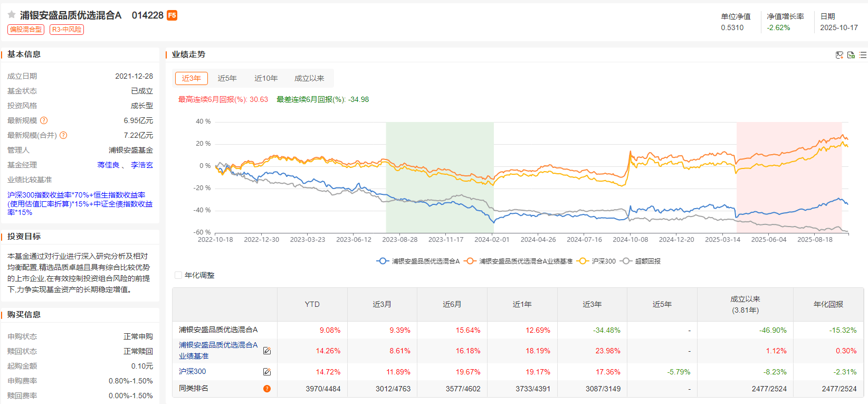Screen dimensions: 868x404
Task: Edit the 业绩基准 row comparison
Action: pyautogui.click(x=267, y=351)
